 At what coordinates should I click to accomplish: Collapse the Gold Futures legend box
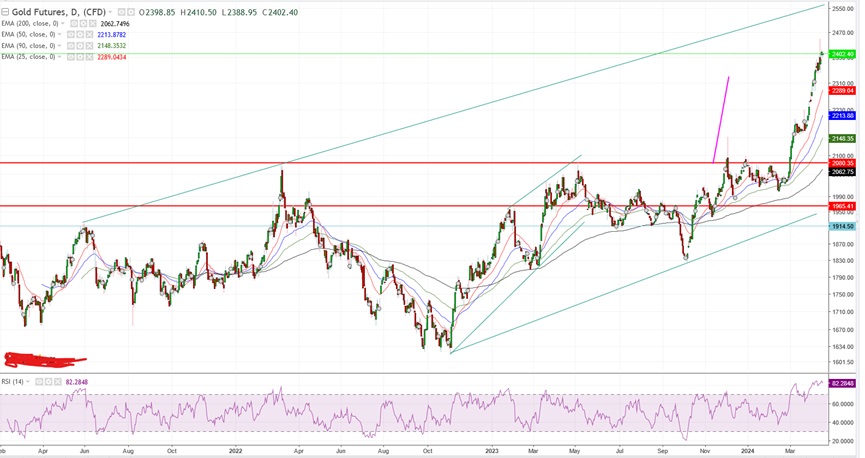(x=4, y=12)
